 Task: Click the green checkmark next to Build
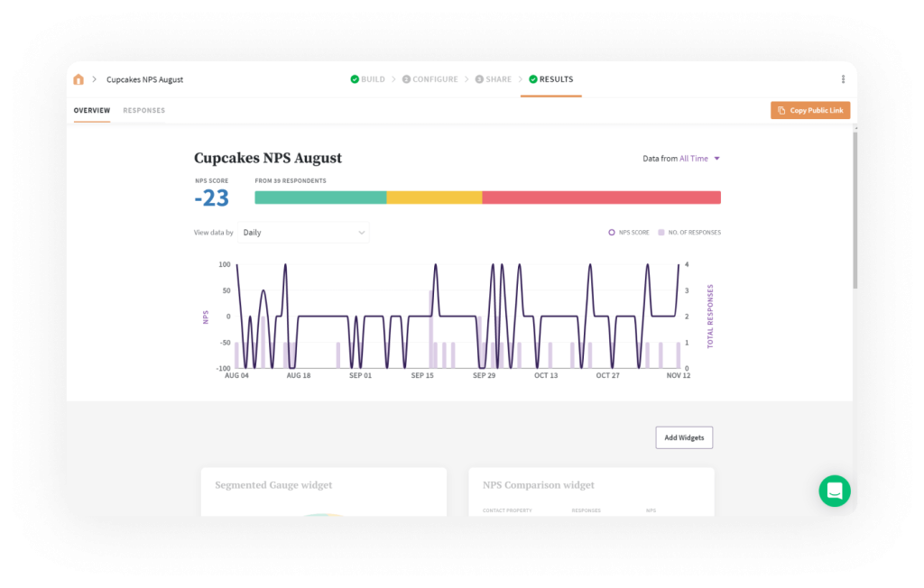point(355,79)
